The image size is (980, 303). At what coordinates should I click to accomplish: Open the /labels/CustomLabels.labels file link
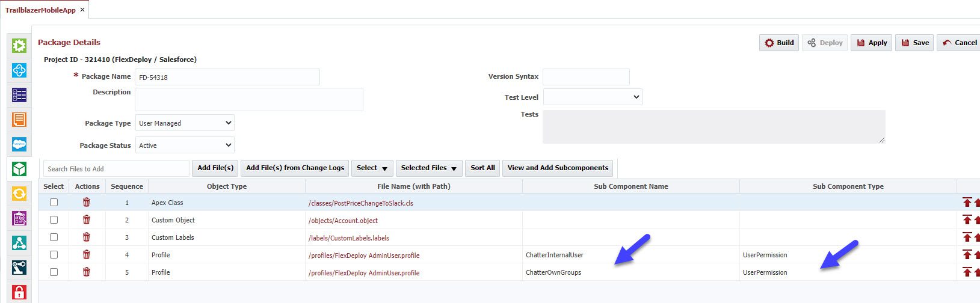click(349, 238)
